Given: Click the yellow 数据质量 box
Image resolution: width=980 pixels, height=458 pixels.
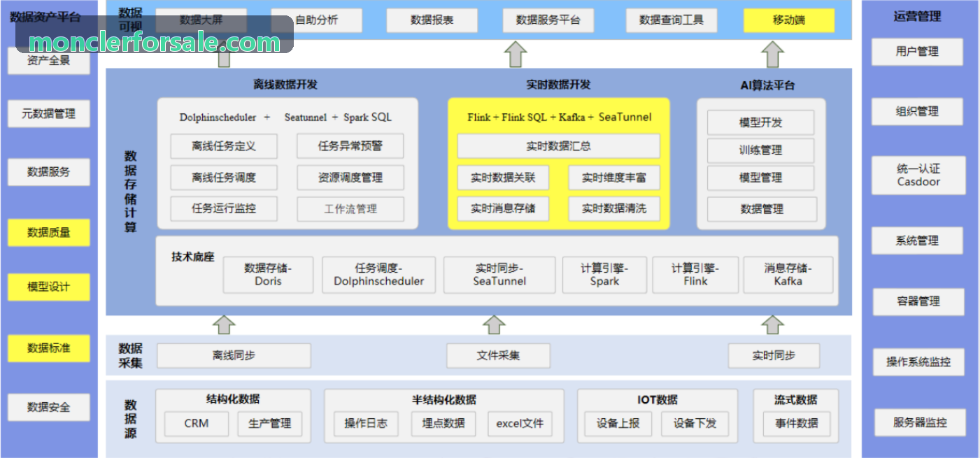Looking at the screenshot, I should (49, 233).
